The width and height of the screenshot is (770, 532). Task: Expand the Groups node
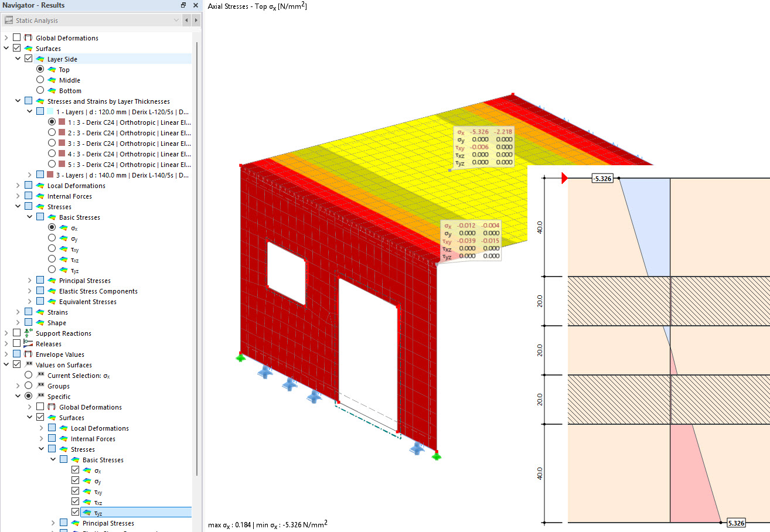coord(18,386)
